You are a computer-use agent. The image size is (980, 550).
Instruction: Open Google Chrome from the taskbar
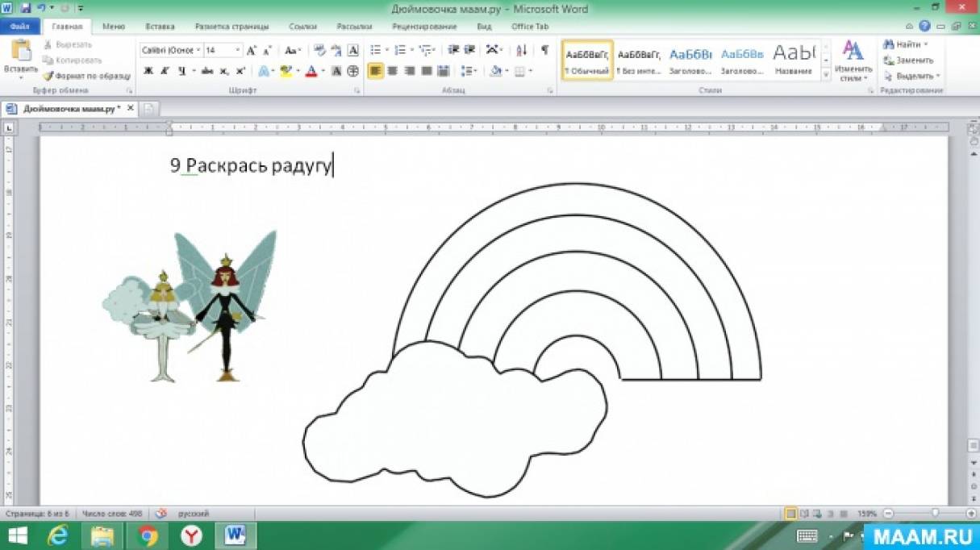(x=147, y=535)
